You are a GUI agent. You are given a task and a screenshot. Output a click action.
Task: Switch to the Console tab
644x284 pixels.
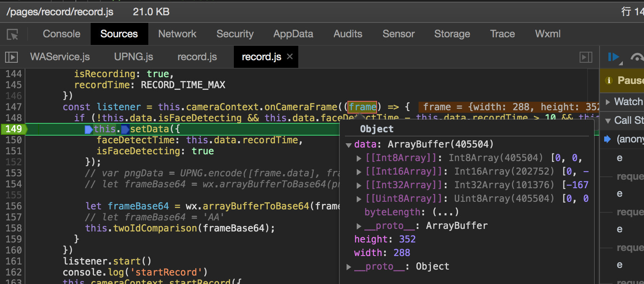61,34
